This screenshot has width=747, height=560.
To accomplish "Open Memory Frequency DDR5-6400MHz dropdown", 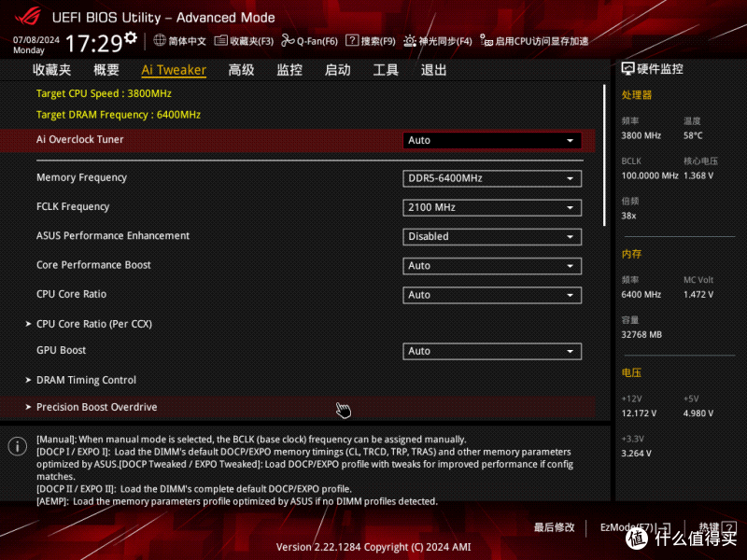I will point(492,178).
